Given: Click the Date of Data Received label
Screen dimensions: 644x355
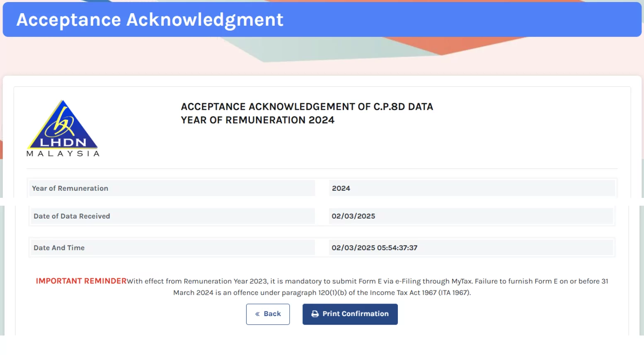Looking at the screenshot, I should [72, 216].
